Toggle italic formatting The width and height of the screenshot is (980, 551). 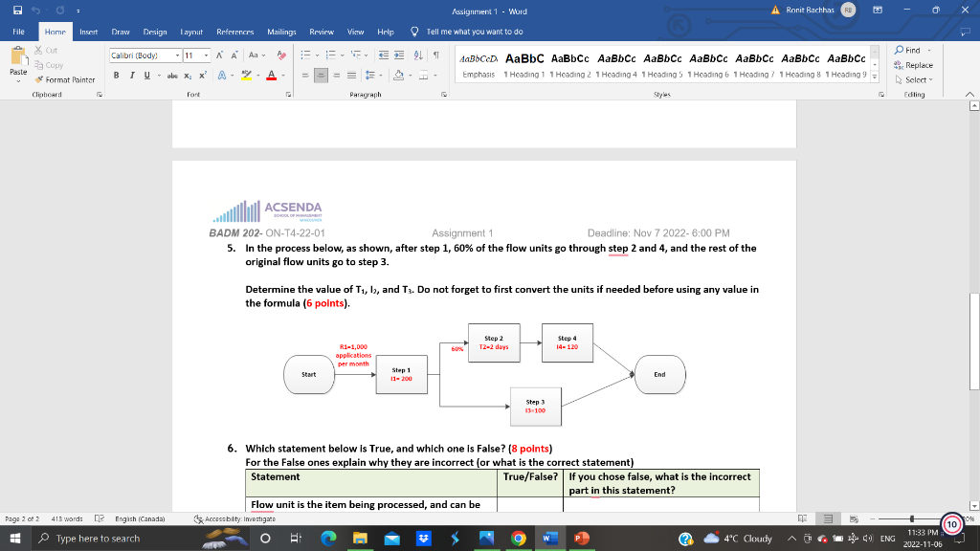pyautogui.click(x=132, y=75)
